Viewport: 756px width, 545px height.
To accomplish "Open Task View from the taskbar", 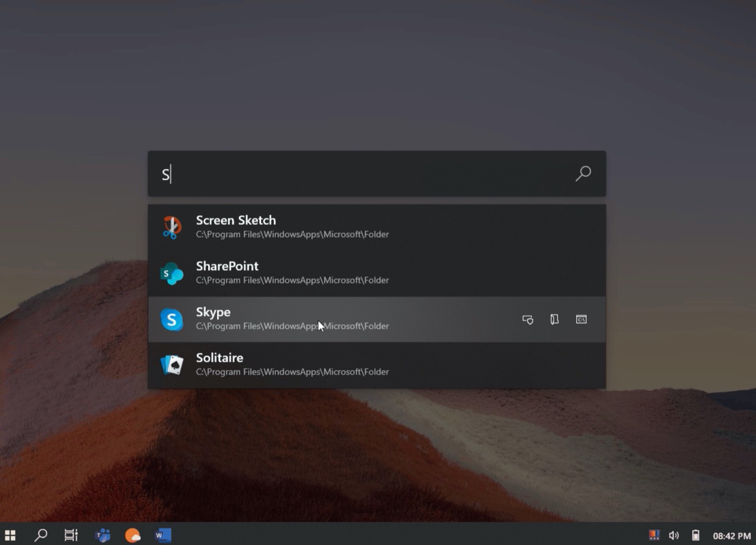I will coord(71,535).
